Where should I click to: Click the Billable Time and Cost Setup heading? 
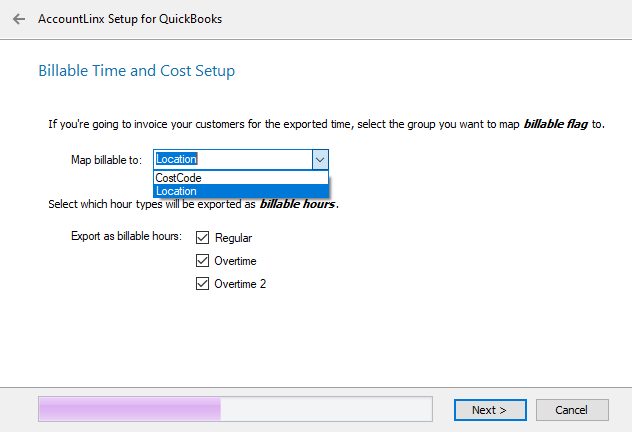point(136,71)
